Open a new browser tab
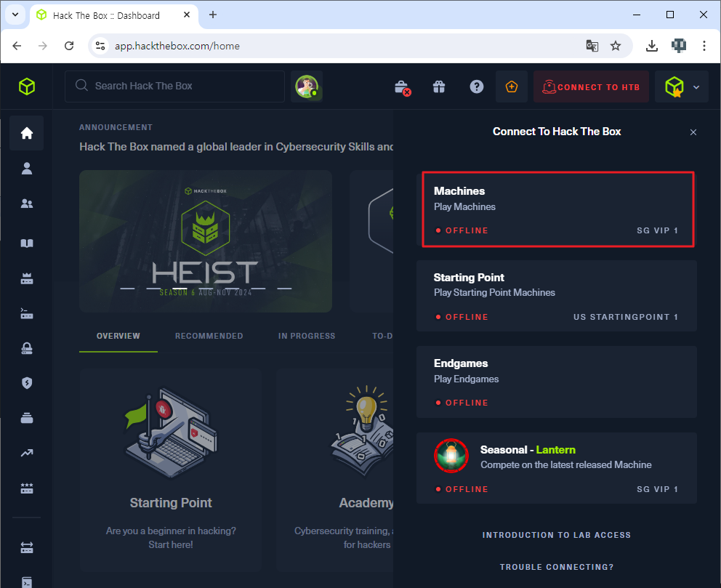This screenshot has width=721, height=588. (x=212, y=15)
